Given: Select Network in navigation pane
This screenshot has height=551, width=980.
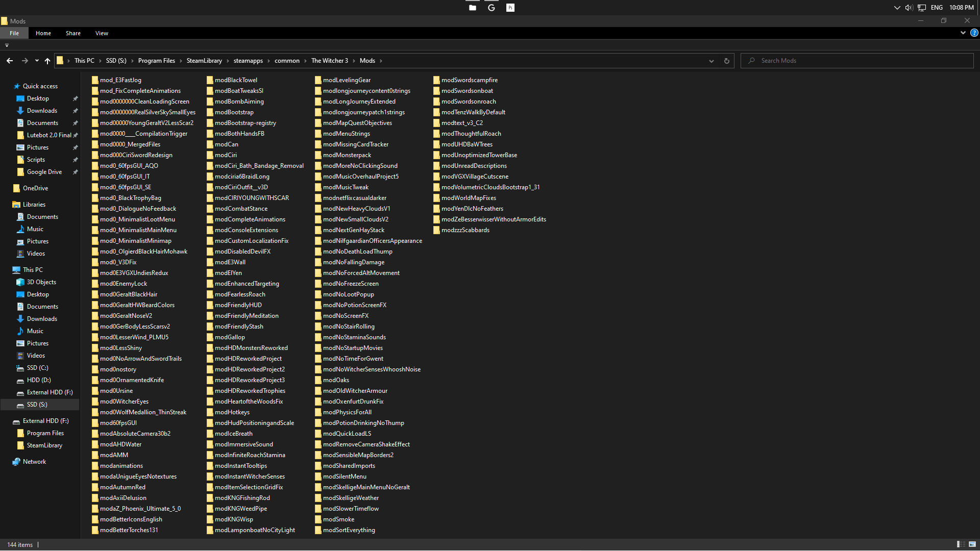Looking at the screenshot, I should (x=34, y=462).
